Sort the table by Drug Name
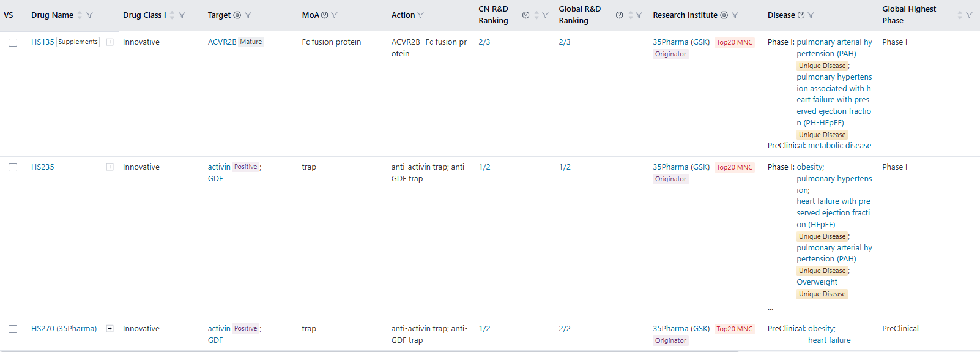The image size is (980, 352). point(80,15)
